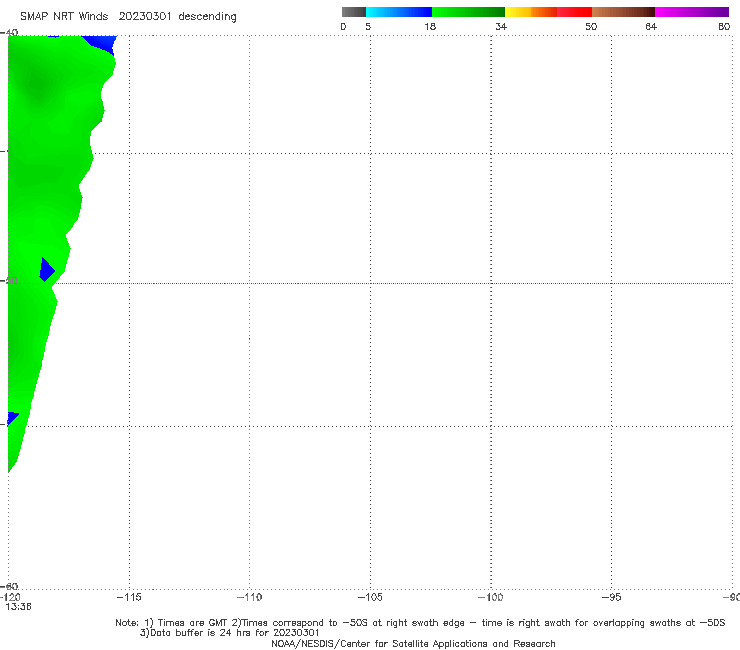This screenshot has width=740, height=650.
Task: Click the magenta-purple segment of the color bar
Action: [x=692, y=12]
